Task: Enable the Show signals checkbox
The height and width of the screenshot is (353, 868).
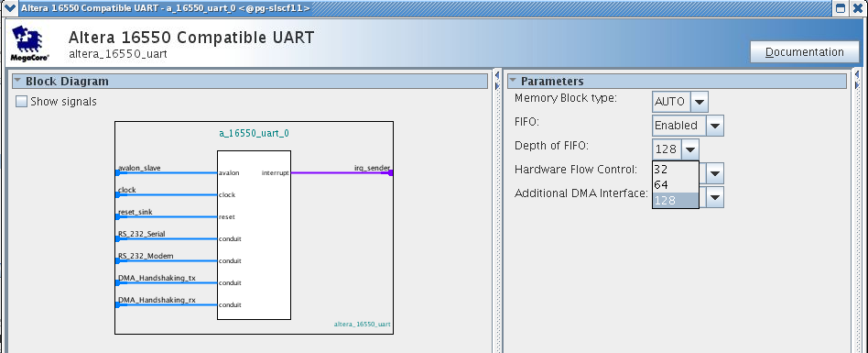Action: click(x=21, y=102)
